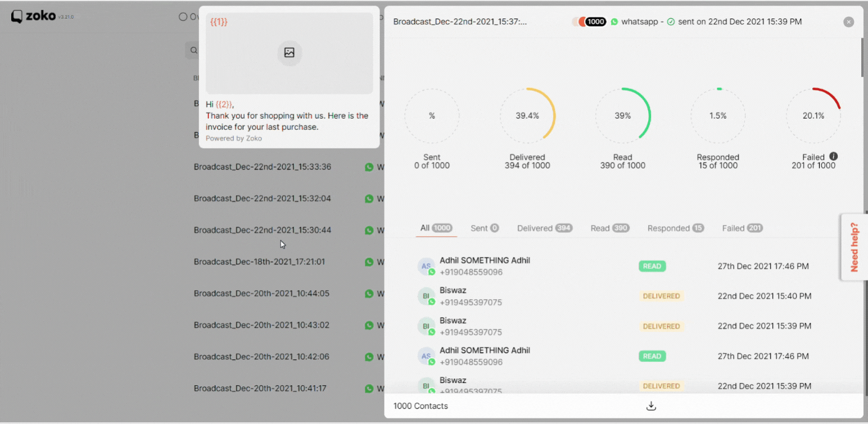The height and width of the screenshot is (424, 868).
Task: Click WhatsApp icon beside Broadcast_Dec-20th-2021_10:42:06
Action: (369, 357)
